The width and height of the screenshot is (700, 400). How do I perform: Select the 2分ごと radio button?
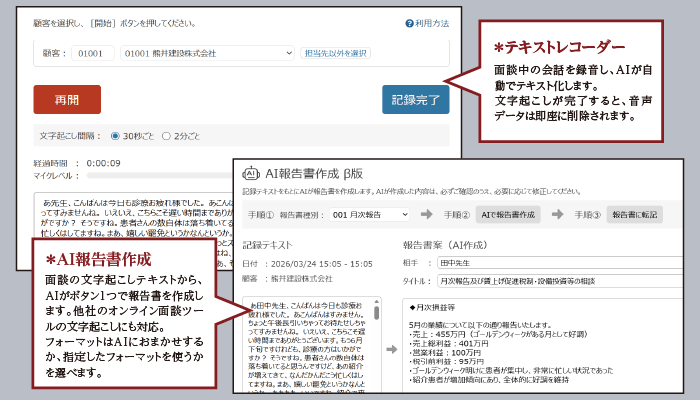[x=166, y=136]
